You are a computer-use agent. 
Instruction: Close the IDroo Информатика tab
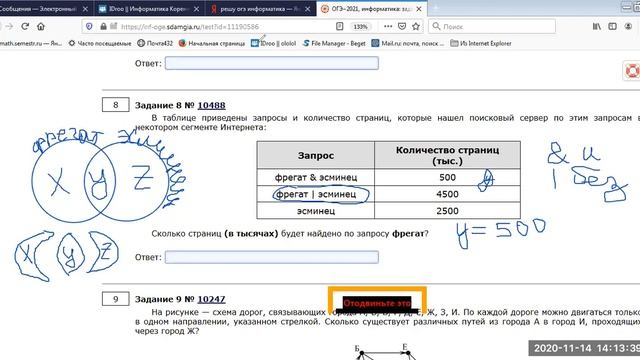tap(196, 9)
